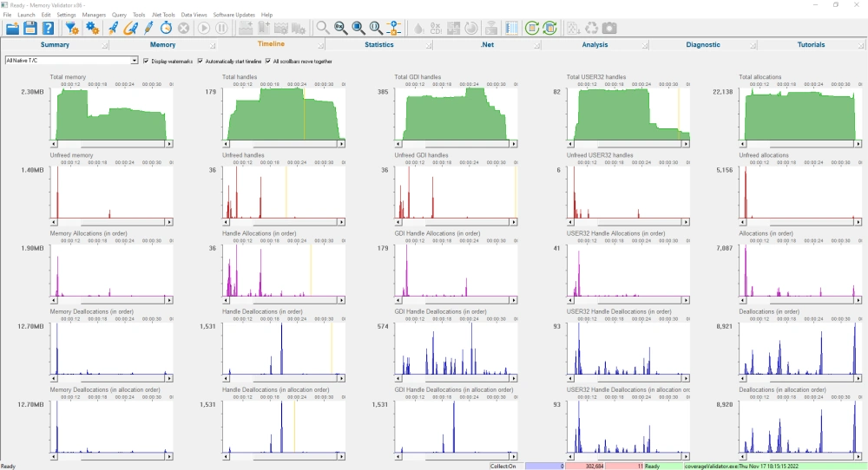
Task: Click left scroll arrow under Total memory chart
Action: 54,144
